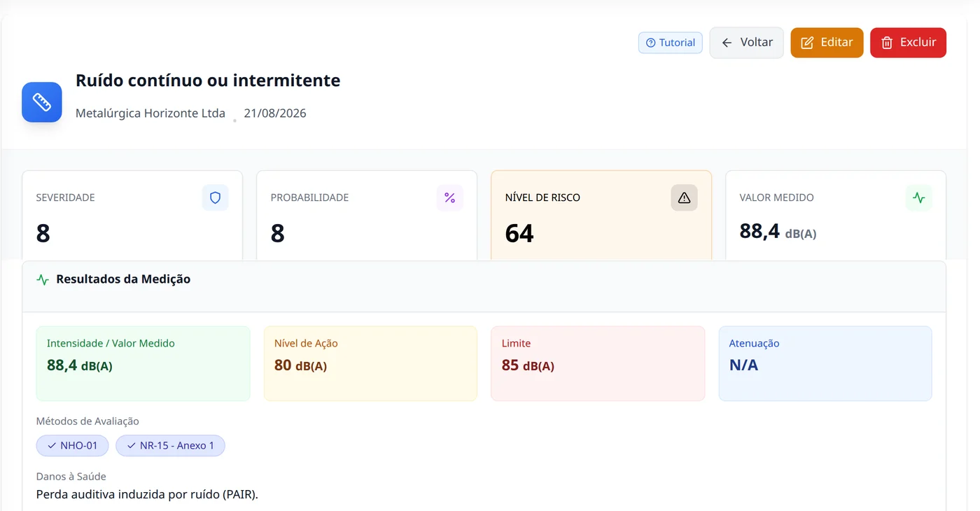Click the Intensidade / Valor Medido green card
980x511 pixels.
143,363
